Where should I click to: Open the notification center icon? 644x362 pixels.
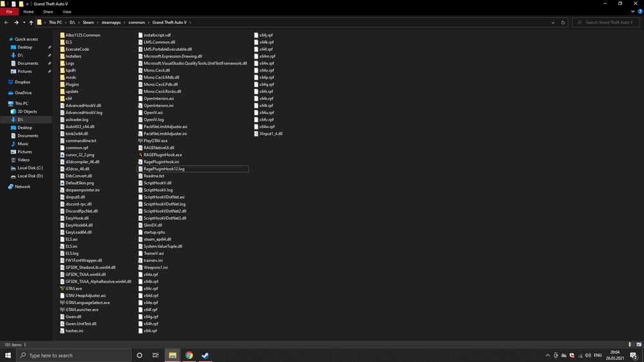click(x=634, y=356)
